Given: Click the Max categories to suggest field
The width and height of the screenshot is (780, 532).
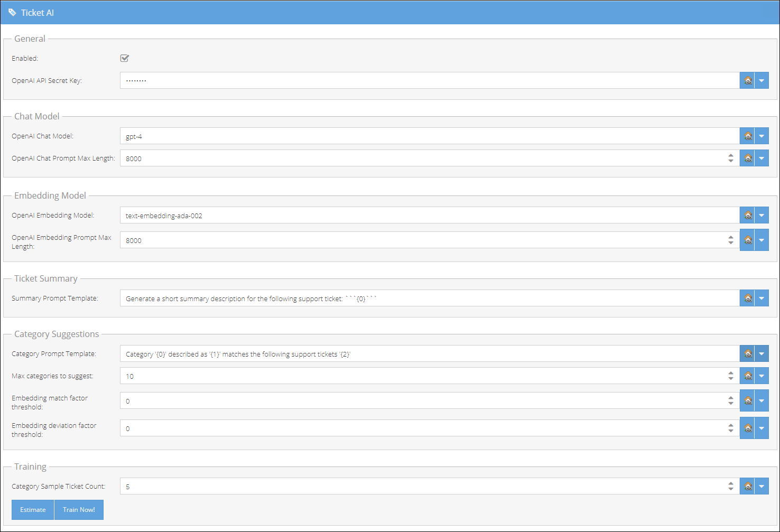Looking at the screenshot, I should [430, 376].
